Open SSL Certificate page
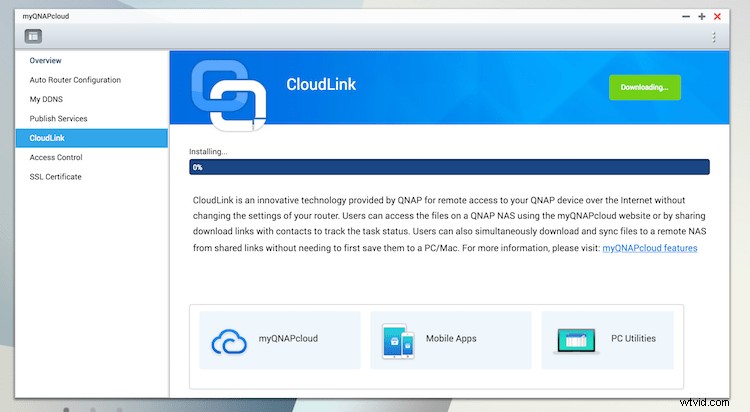Viewport: 750px width, 412px height. coord(91,177)
